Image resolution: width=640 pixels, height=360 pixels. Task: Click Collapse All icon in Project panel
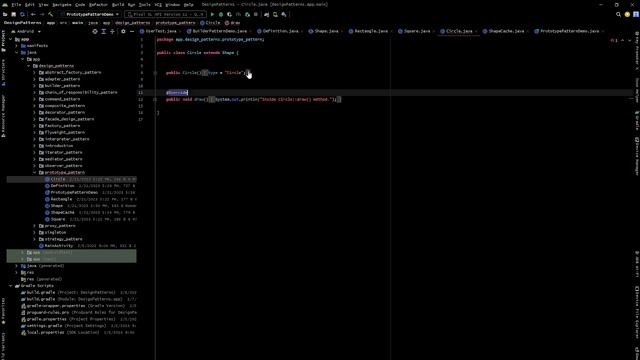click(x=112, y=31)
